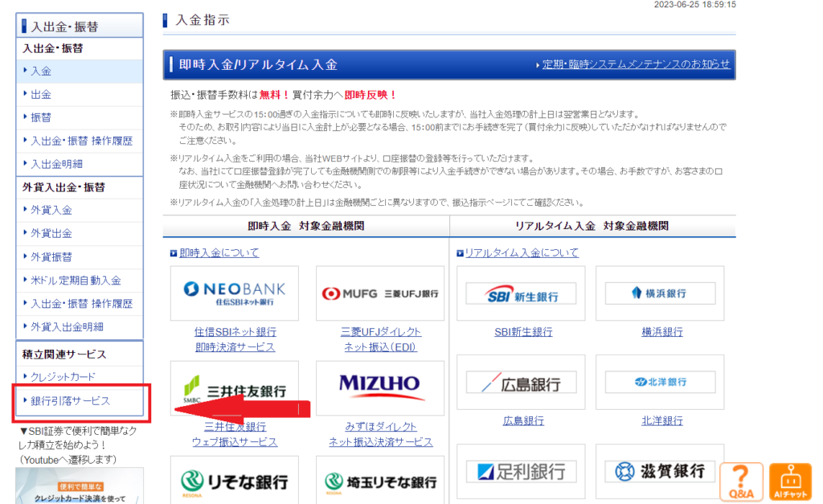Choose the りそな銀行 logo
The height and width of the screenshot is (504, 823).
click(235, 481)
